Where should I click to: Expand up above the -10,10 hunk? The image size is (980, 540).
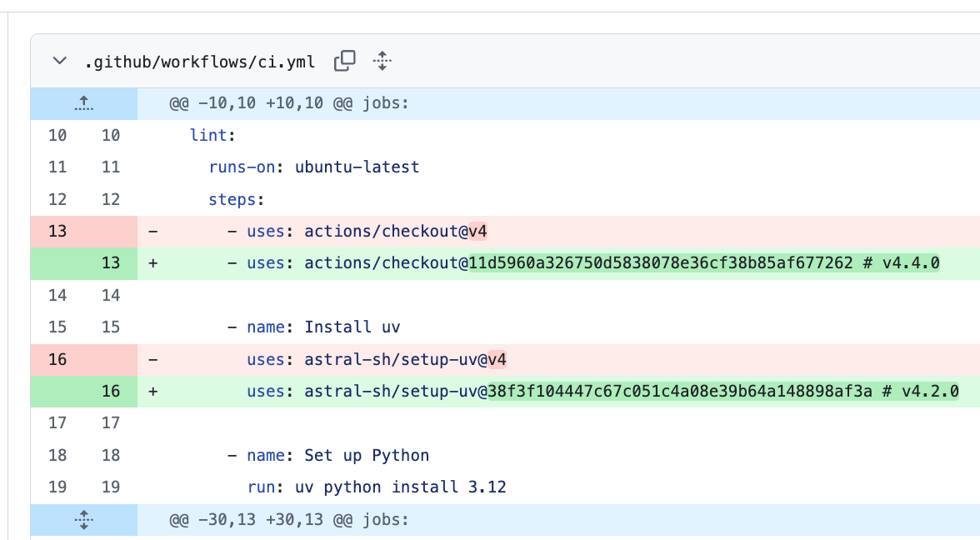(x=83, y=103)
